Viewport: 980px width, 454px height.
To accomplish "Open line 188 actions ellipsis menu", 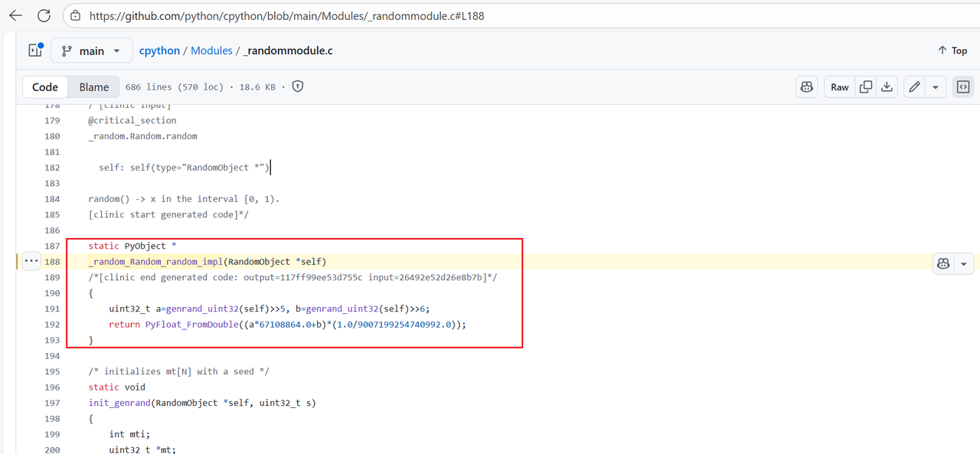I will pyautogui.click(x=31, y=261).
